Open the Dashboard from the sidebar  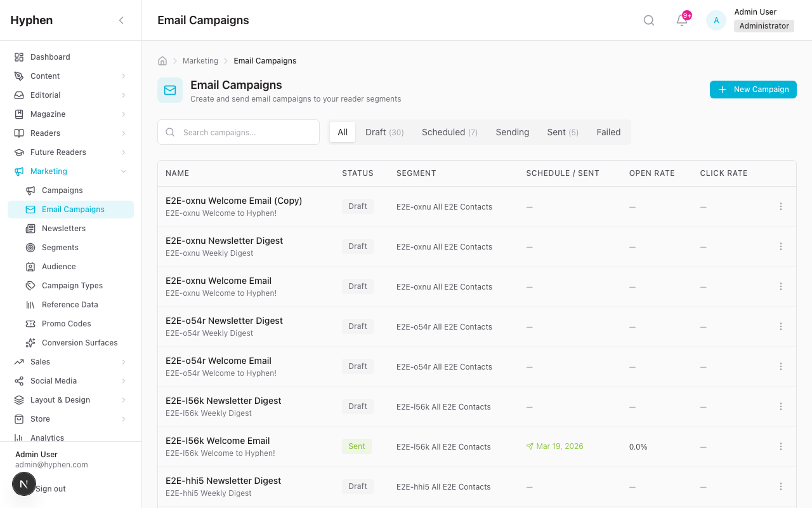point(49,57)
